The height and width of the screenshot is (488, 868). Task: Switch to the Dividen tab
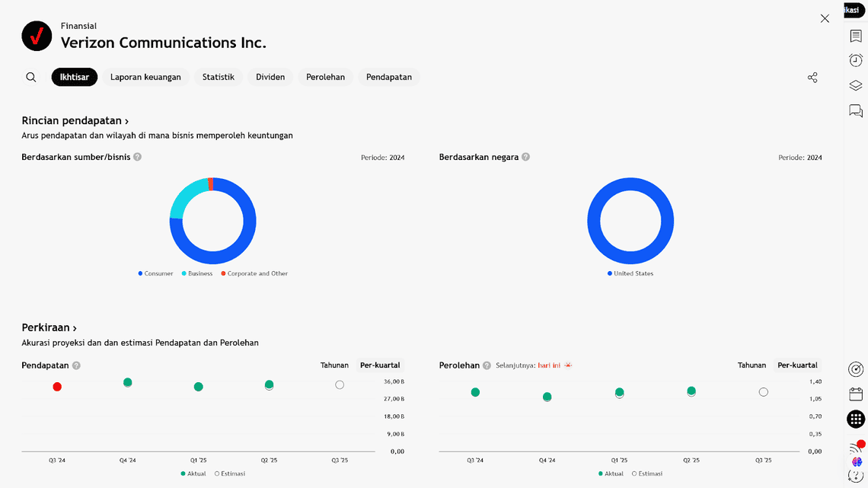270,77
